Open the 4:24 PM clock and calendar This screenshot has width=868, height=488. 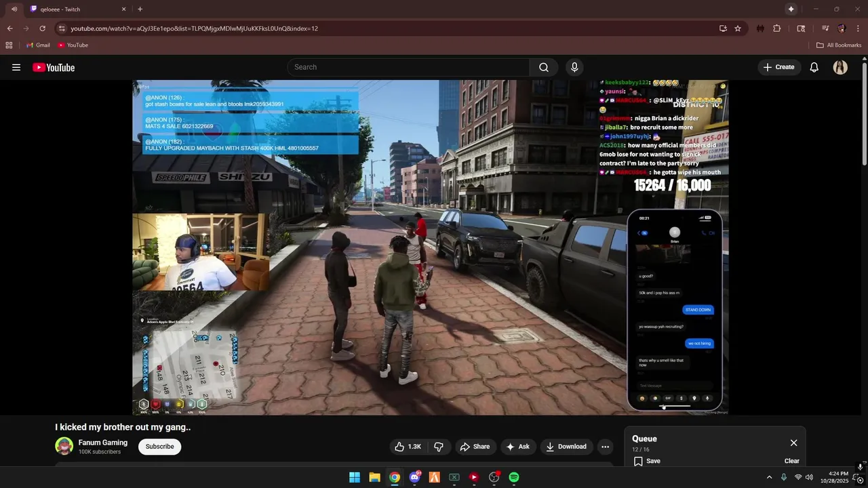[x=834, y=477]
